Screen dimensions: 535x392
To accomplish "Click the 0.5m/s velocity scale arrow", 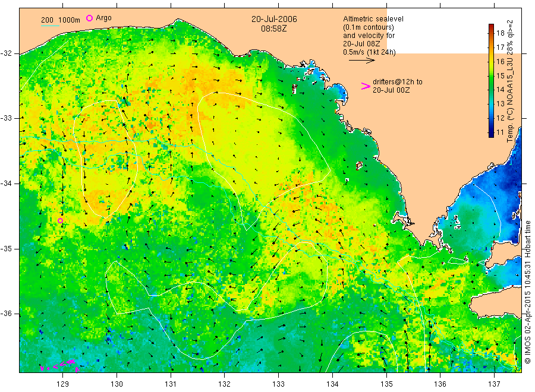I will tap(361, 61).
